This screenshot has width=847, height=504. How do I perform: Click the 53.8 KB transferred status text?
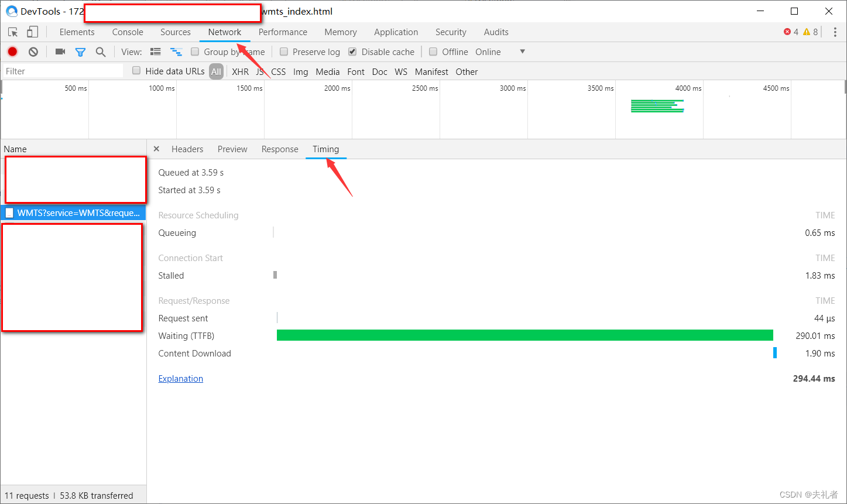click(x=97, y=496)
